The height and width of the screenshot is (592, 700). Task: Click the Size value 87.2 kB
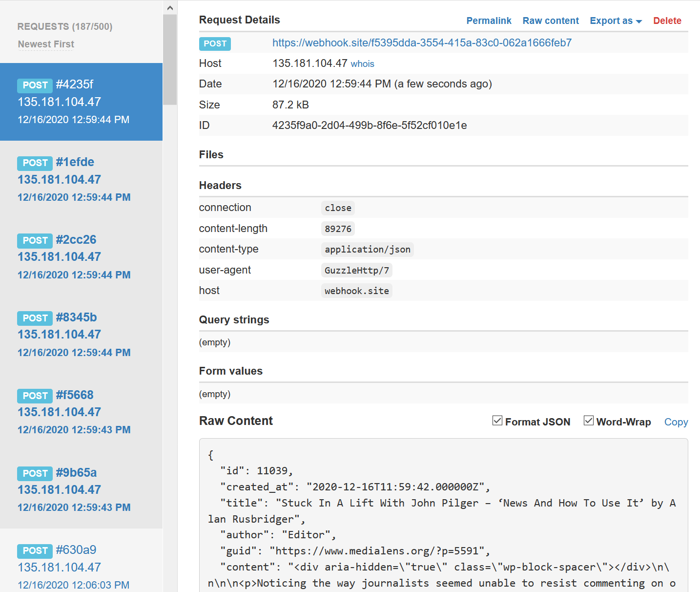click(290, 105)
